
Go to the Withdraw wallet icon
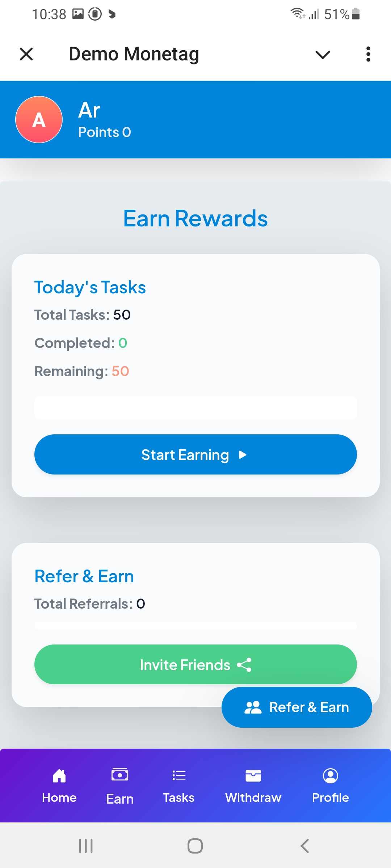point(253,776)
